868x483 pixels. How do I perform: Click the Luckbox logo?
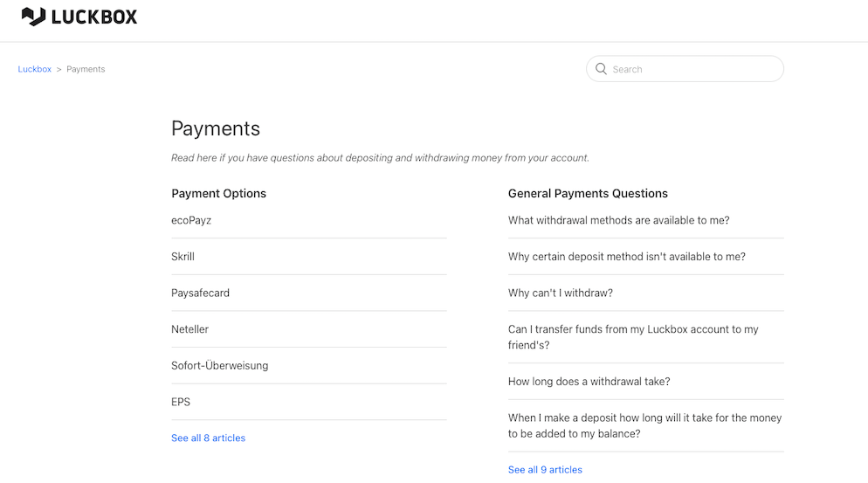79,17
